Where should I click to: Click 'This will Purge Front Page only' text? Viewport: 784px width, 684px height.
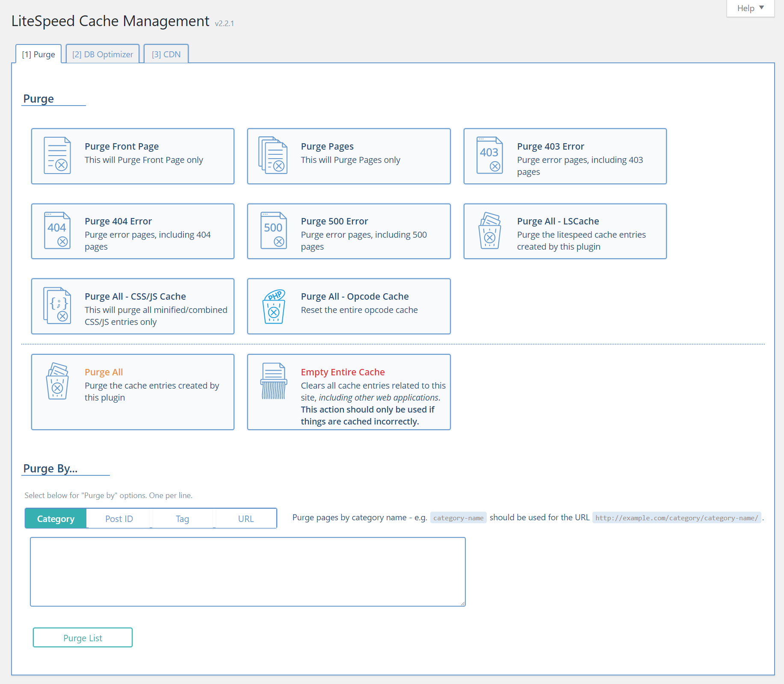pos(144,160)
